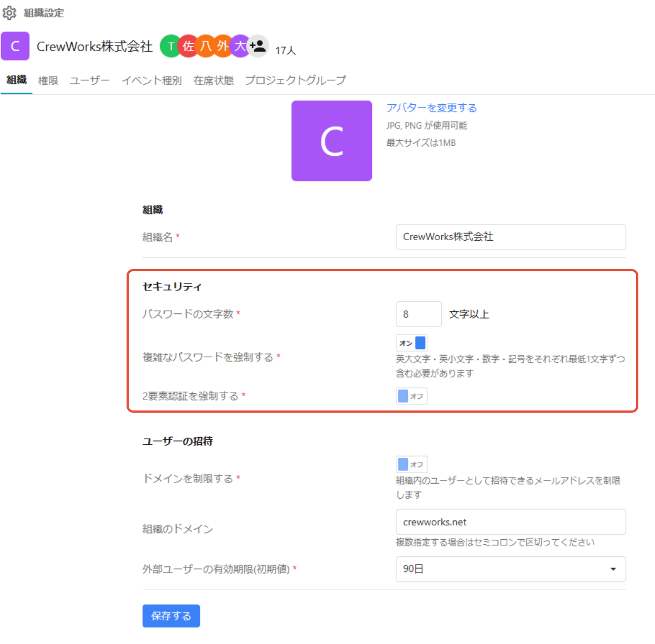The width and height of the screenshot is (655, 644).
Task: Switch to the 権限 tab
Action: click(x=48, y=80)
